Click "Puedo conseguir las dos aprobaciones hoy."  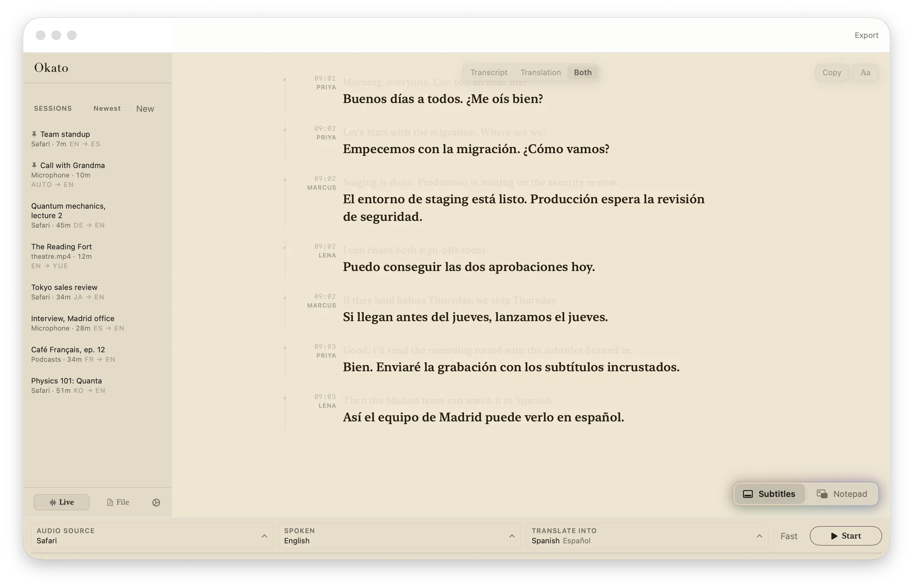click(x=469, y=267)
